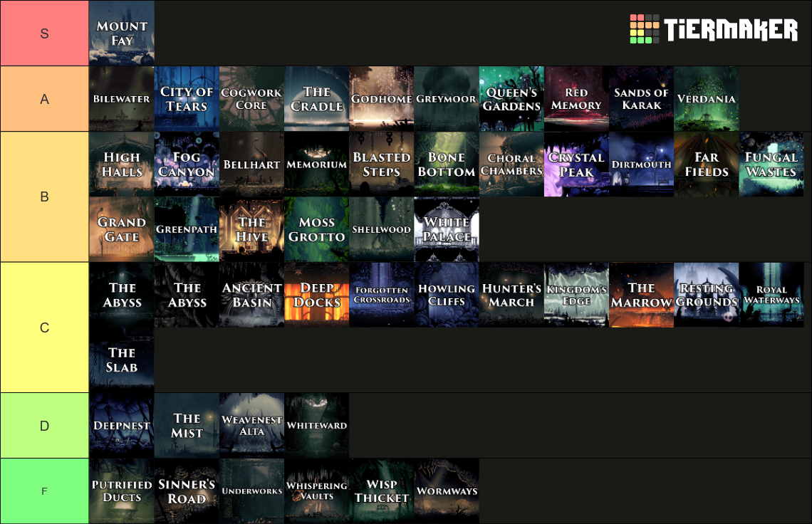Click the orange A tier label
This screenshot has height=524, width=812.
[x=45, y=98]
